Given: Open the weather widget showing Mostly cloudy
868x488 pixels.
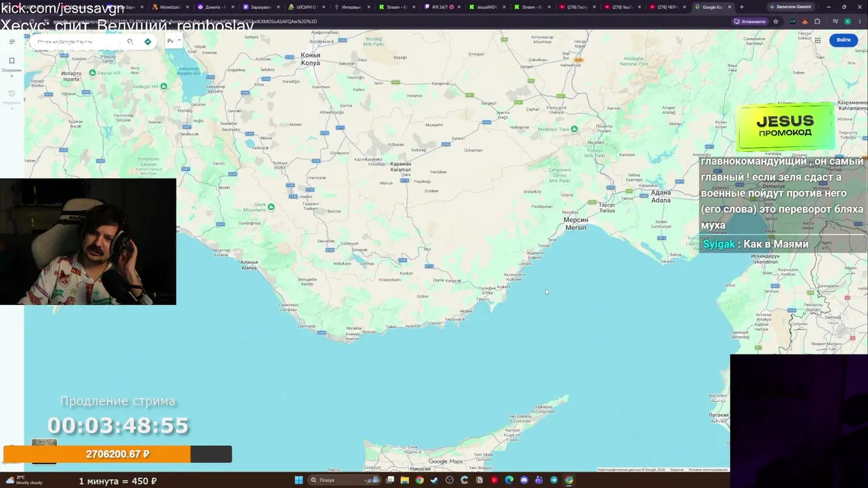Looking at the screenshot, I should (24, 480).
